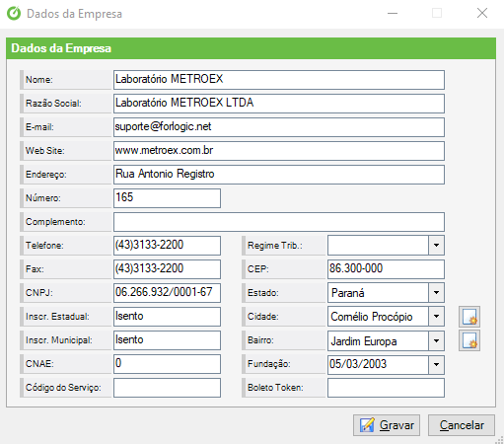
Task: Open the Fundação date picker dropdown
Action: [436, 364]
